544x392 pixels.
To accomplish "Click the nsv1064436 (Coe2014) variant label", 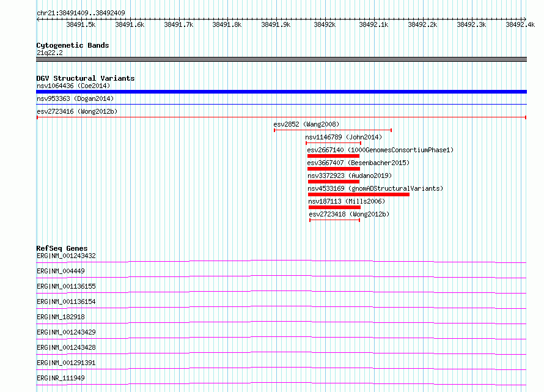I will click(73, 86).
